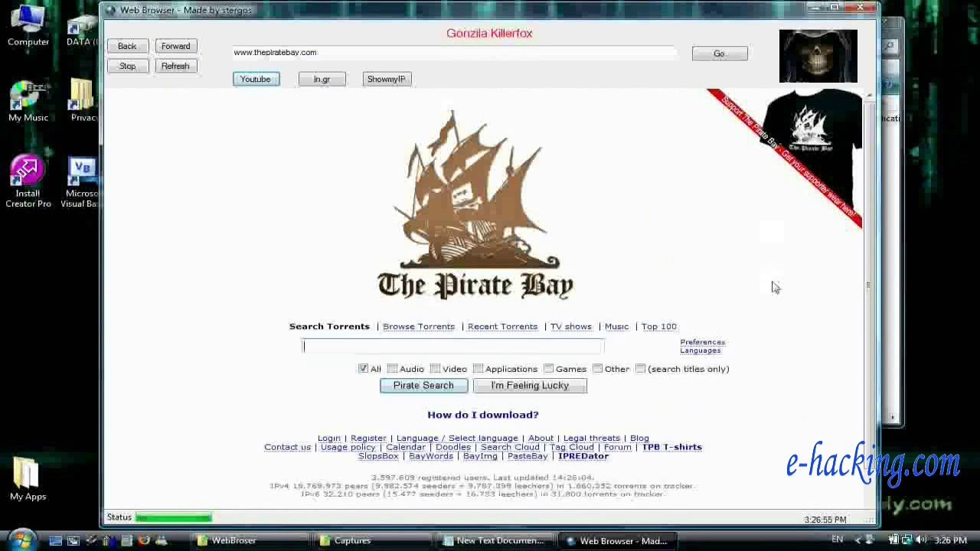Image resolution: width=980 pixels, height=551 pixels.
Task: Open the About link
Action: pos(541,439)
